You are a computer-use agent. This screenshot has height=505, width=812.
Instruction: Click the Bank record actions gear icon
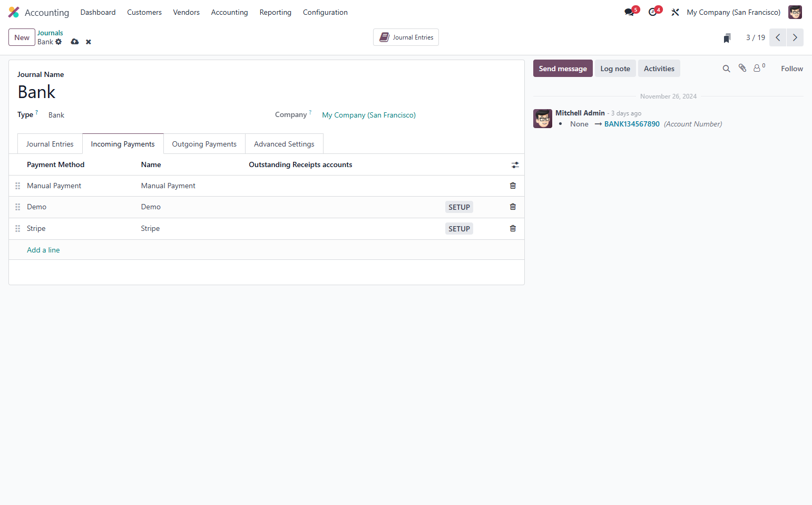point(58,42)
